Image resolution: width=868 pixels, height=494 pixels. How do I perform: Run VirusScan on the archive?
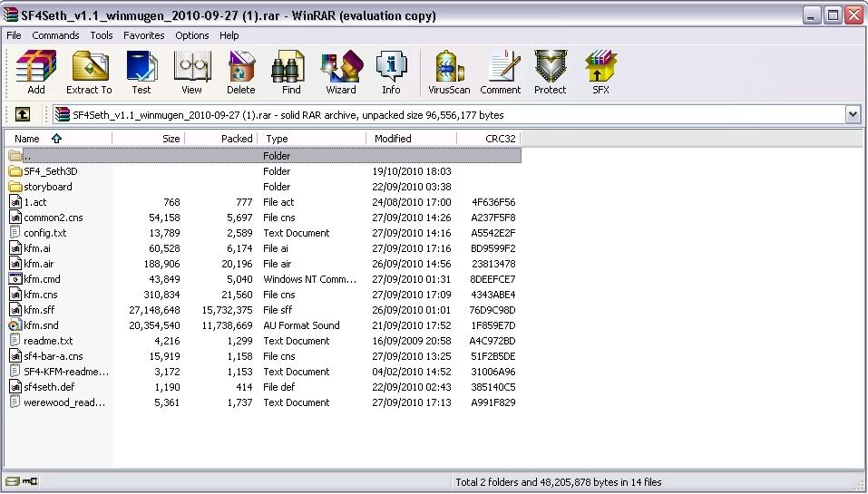point(447,72)
